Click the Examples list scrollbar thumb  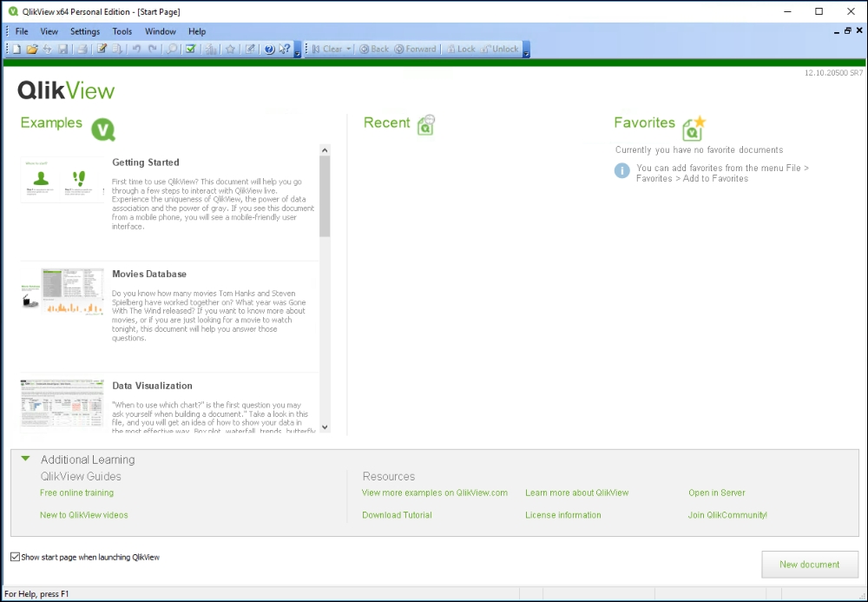click(325, 196)
